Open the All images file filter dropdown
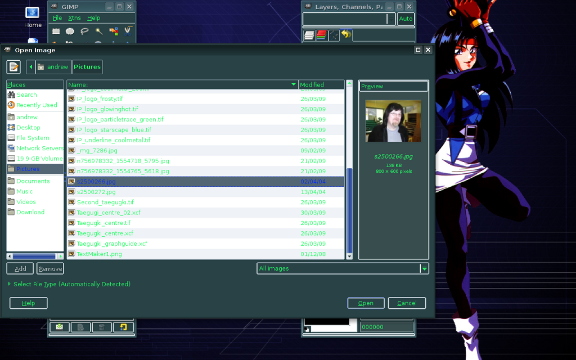The height and width of the screenshot is (360, 576). (x=342, y=269)
